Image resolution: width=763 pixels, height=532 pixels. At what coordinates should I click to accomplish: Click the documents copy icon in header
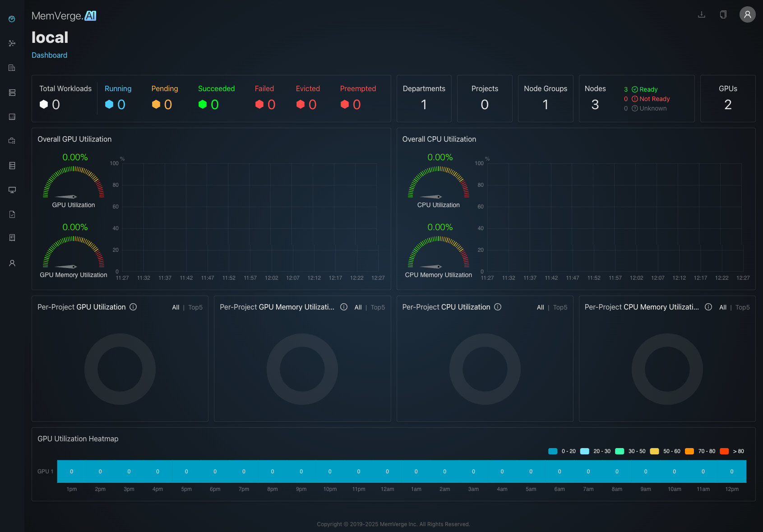pos(723,14)
